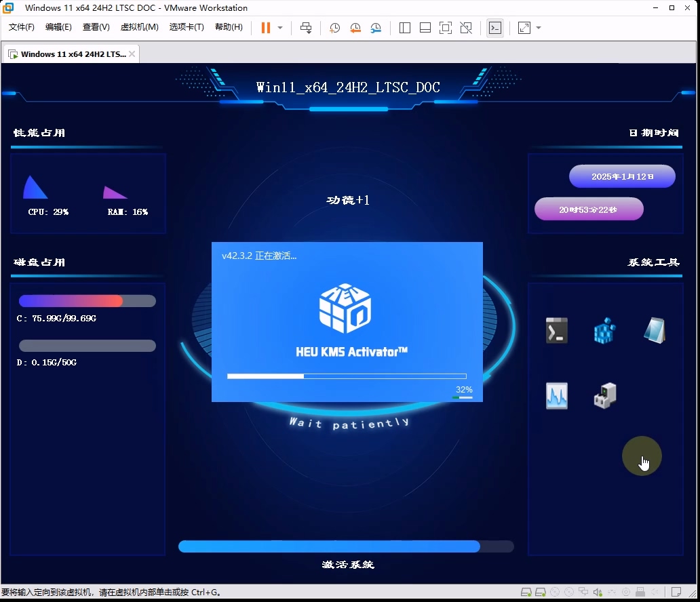The image size is (700, 602).
Task: Expand the stretch display dropdown arrow
Action: click(539, 28)
